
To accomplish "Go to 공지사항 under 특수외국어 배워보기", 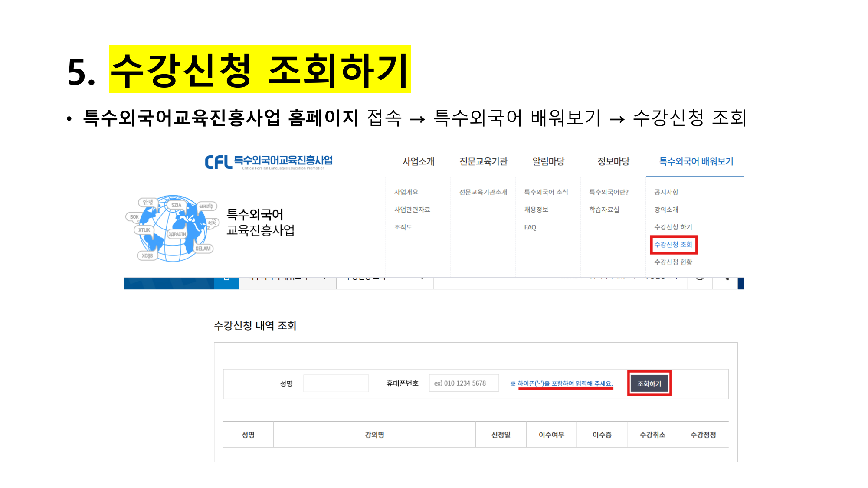I will (666, 192).
